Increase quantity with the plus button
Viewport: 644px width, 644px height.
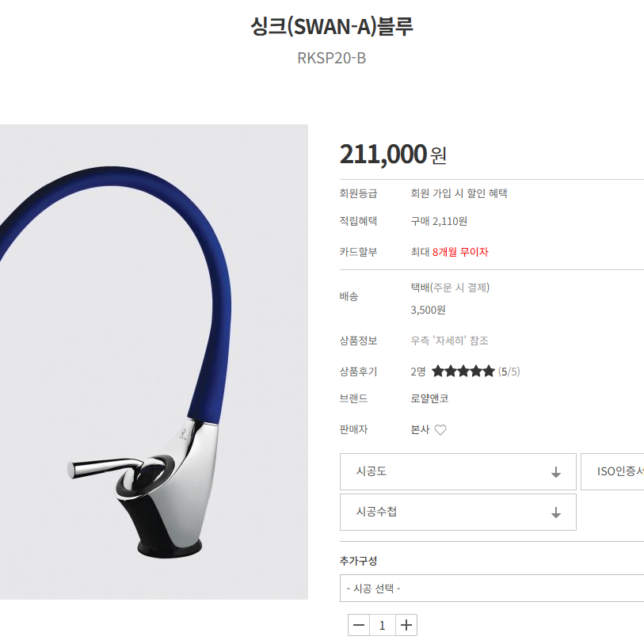click(x=406, y=625)
